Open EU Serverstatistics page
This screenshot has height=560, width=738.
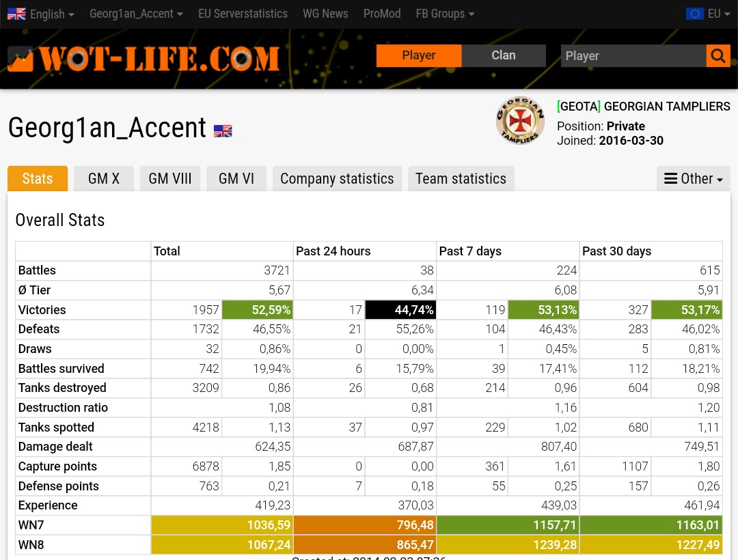click(x=243, y=14)
